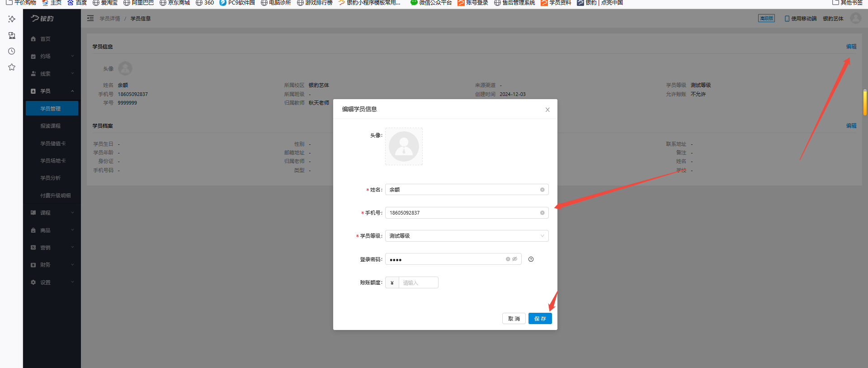This screenshot has width=868, height=368.
Task: Open the 学员资料 bookmark
Action: click(556, 3)
